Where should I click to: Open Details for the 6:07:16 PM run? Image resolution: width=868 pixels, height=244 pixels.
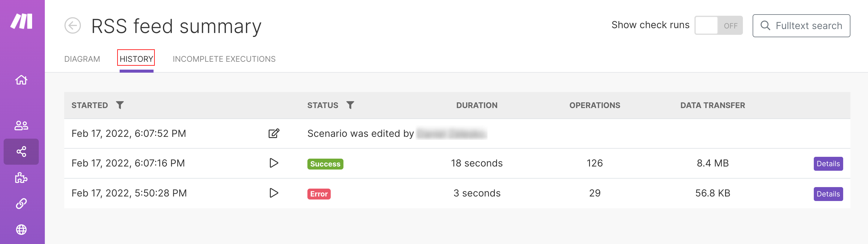828,164
